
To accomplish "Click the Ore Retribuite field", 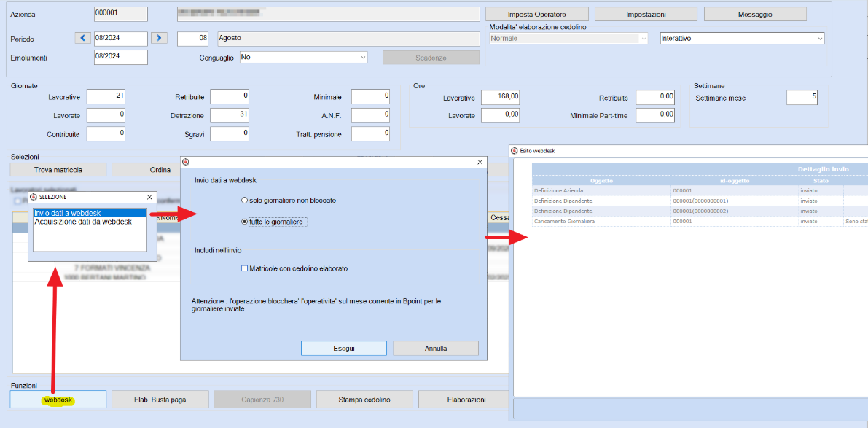I will (655, 96).
